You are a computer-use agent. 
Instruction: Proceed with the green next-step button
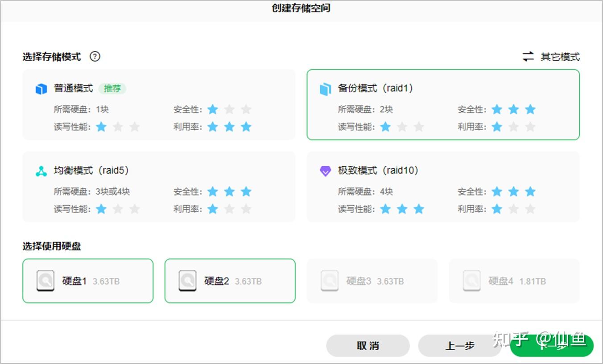[x=551, y=346]
